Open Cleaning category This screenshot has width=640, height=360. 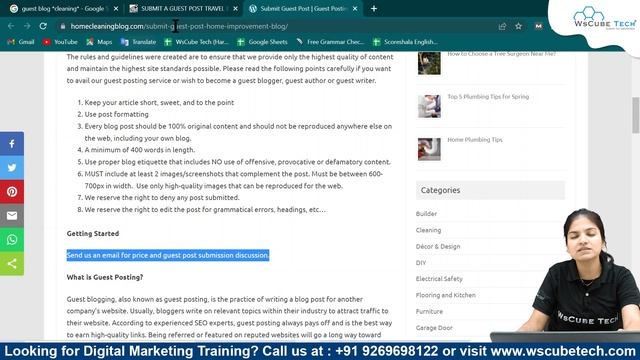(x=428, y=230)
